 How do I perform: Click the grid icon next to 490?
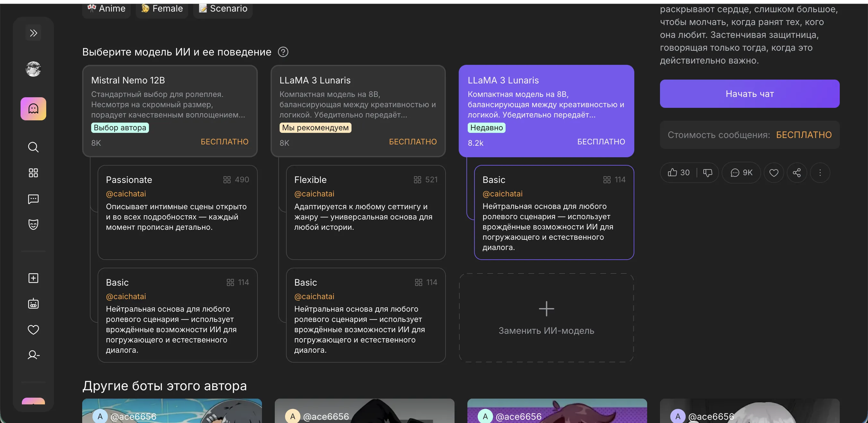[227, 180]
